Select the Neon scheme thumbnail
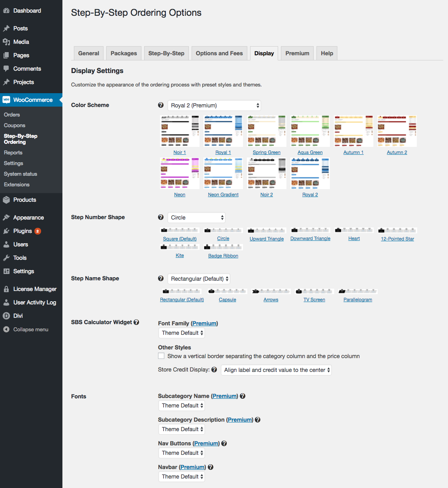This screenshot has height=488, width=448. pyautogui.click(x=180, y=173)
